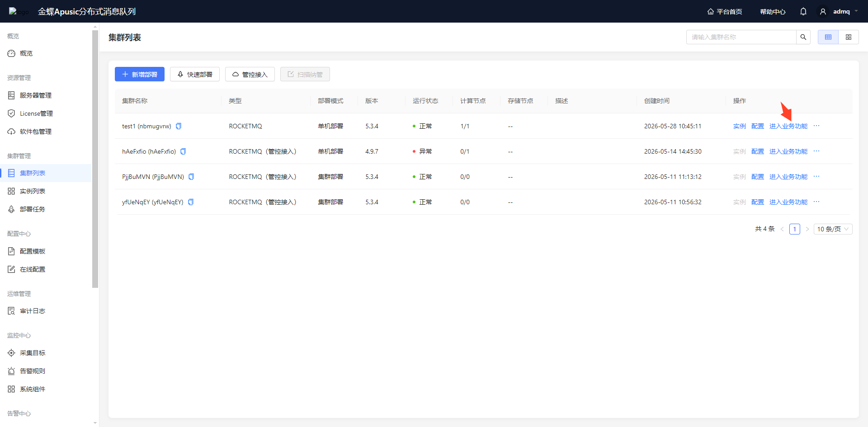Click 进入业务功能 for hAeFxfio
Viewport: 868px width, 427px height.
point(788,151)
